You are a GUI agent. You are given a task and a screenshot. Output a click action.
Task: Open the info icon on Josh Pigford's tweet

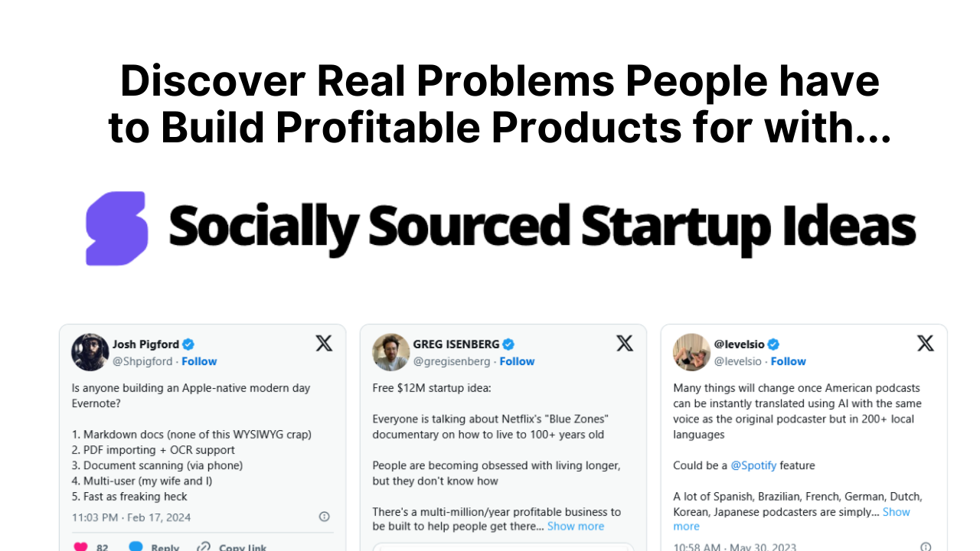click(x=324, y=517)
